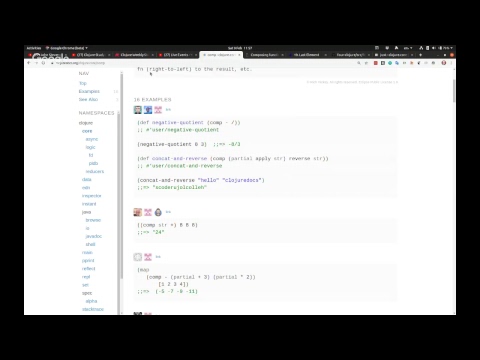
Task: Open the spec namespace link
Action: (x=87, y=293)
